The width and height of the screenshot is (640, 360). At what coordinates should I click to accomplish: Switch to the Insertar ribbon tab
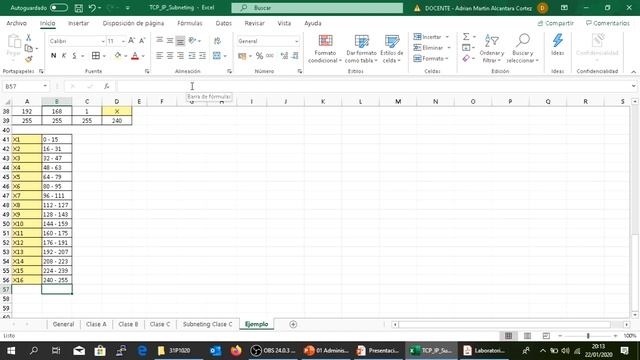coord(78,23)
